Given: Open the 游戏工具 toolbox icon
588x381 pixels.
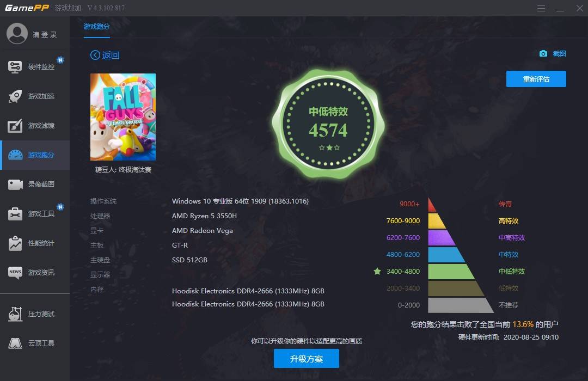Looking at the screenshot, I should point(15,214).
